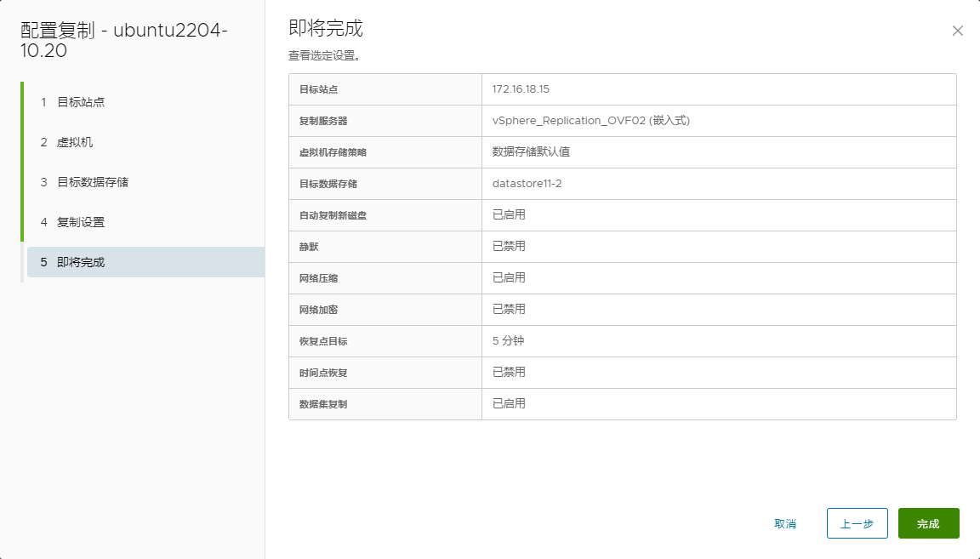Click the 数据集复制 row label
Viewport: 980px width, 559px height.
click(x=323, y=404)
